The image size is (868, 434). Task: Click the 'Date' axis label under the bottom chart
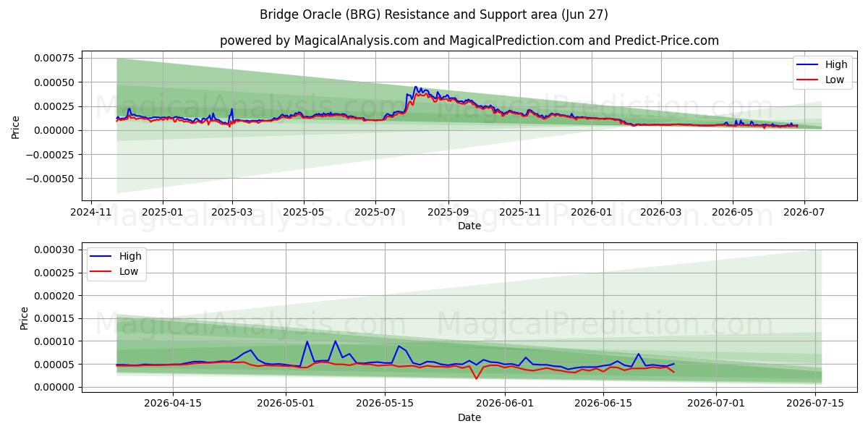coord(469,417)
